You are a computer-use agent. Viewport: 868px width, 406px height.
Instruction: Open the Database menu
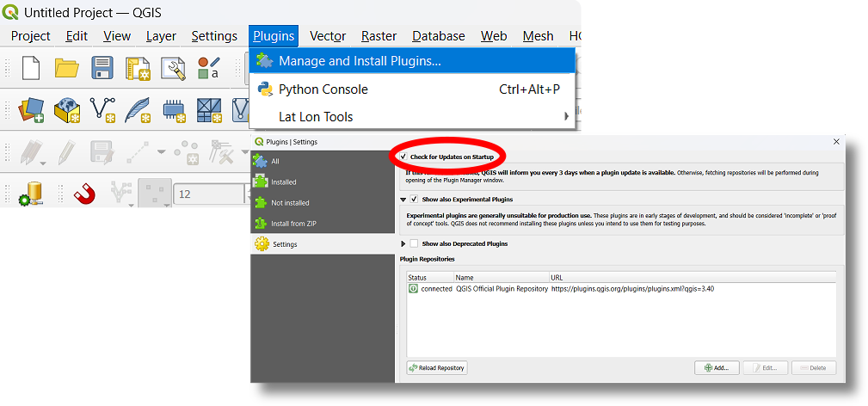click(439, 36)
